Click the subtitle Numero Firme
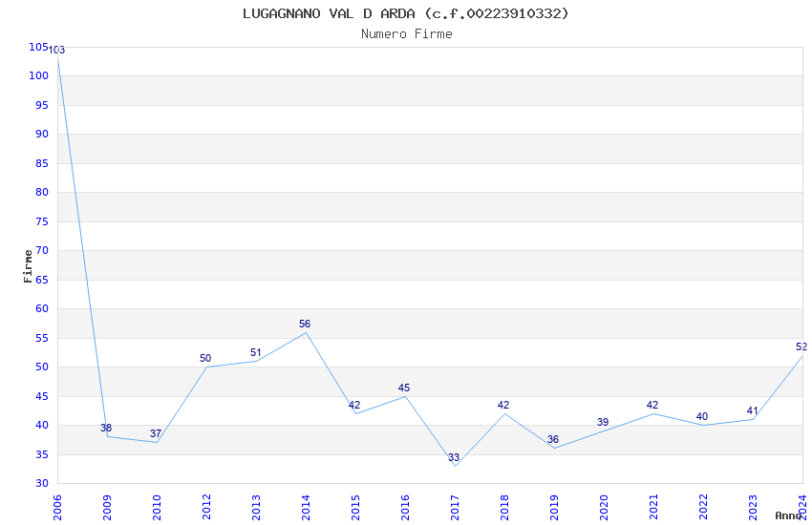The image size is (812, 525). (x=407, y=34)
